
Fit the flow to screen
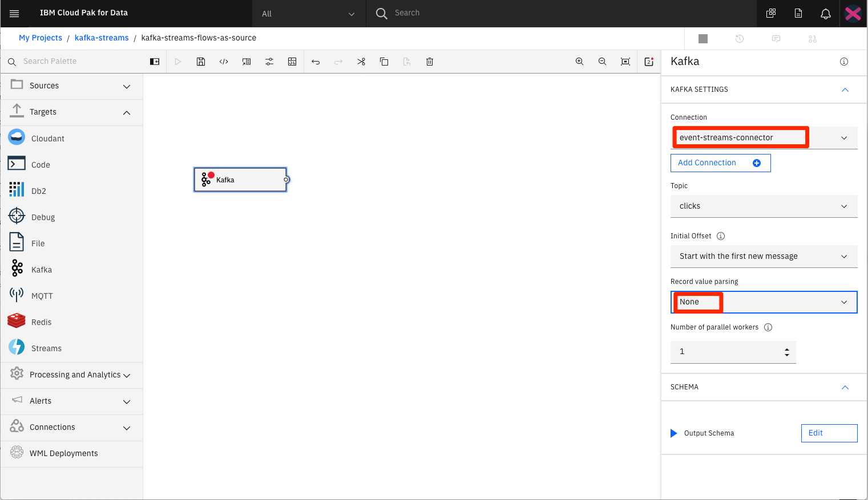pyautogui.click(x=625, y=62)
